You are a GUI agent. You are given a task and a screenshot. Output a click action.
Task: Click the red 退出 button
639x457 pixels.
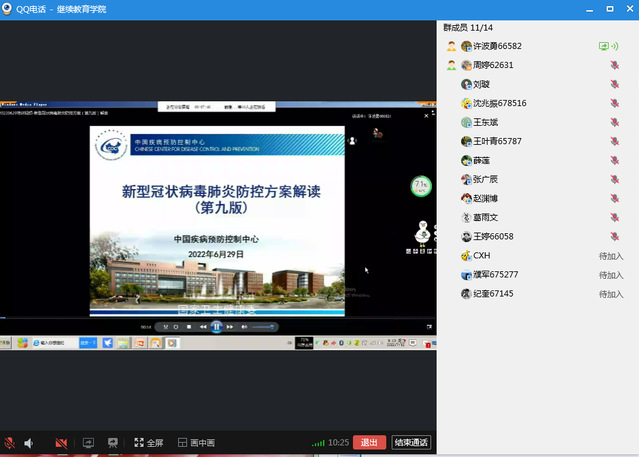tap(369, 442)
